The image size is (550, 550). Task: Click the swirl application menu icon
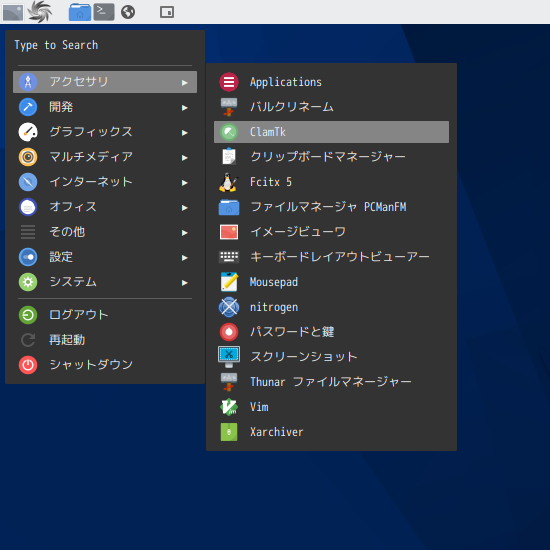point(40,12)
